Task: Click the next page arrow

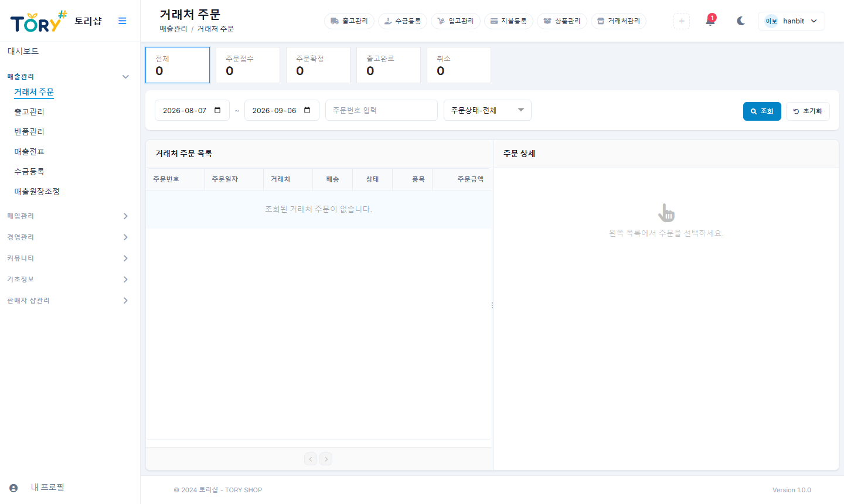Action: click(326, 459)
